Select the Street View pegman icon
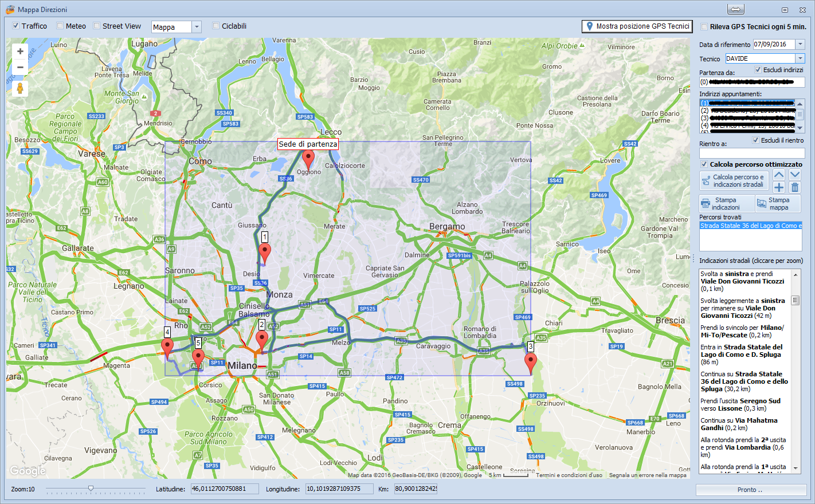This screenshot has width=815, height=504. point(20,89)
